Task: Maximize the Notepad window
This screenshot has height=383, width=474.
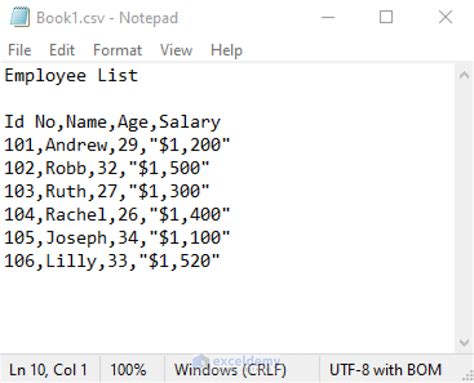Action: 386,17
